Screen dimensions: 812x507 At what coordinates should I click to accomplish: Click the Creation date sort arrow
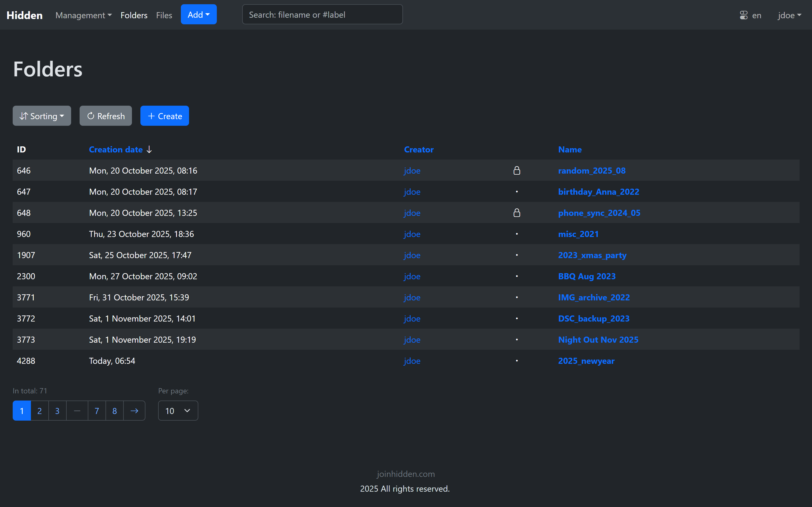click(149, 150)
